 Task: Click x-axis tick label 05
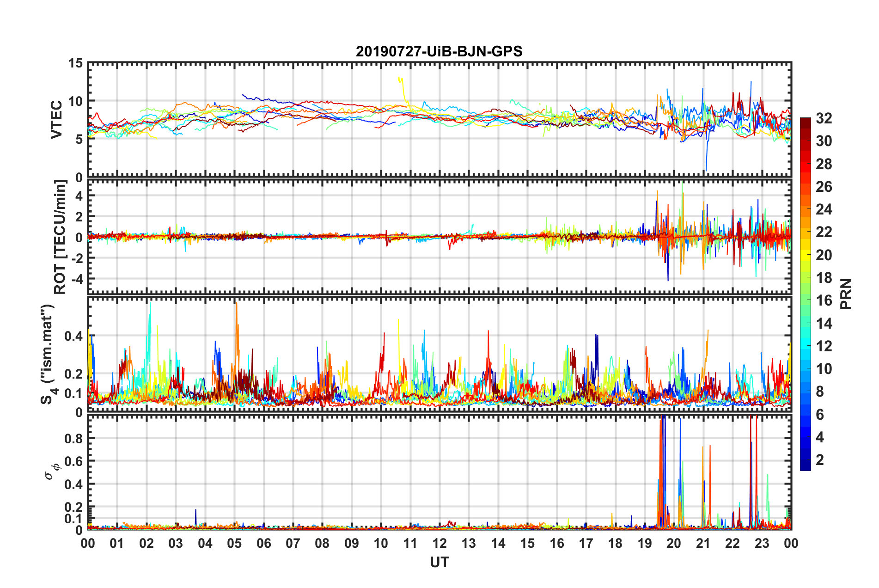click(x=234, y=543)
